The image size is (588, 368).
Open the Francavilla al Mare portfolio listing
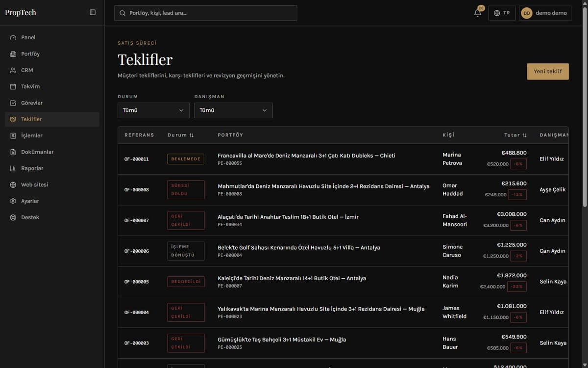coord(306,156)
